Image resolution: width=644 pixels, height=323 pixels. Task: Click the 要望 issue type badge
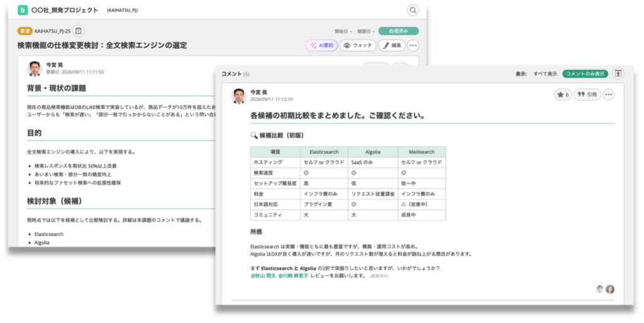point(25,31)
